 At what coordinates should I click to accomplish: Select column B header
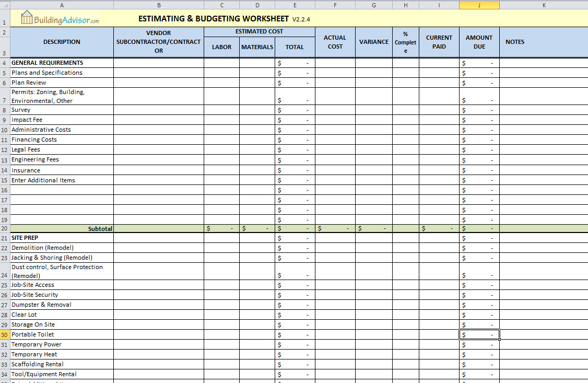[159, 5]
